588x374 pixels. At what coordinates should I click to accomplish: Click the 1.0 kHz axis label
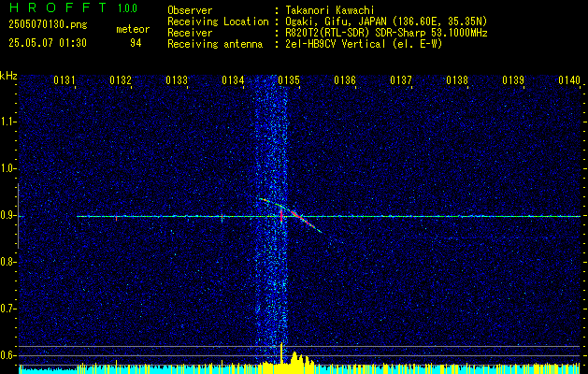[7, 168]
